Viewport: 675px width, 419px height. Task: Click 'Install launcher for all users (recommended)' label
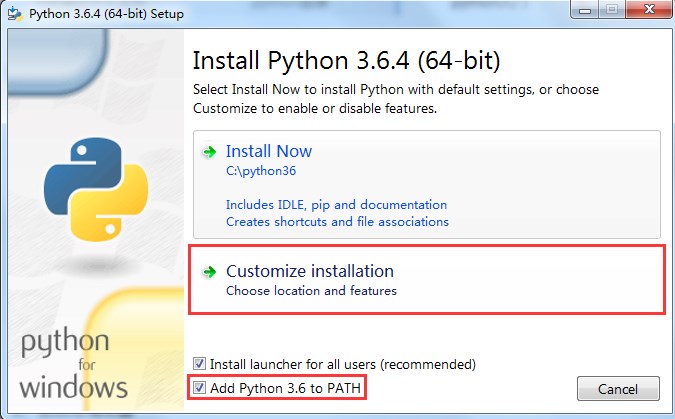pyautogui.click(x=343, y=364)
